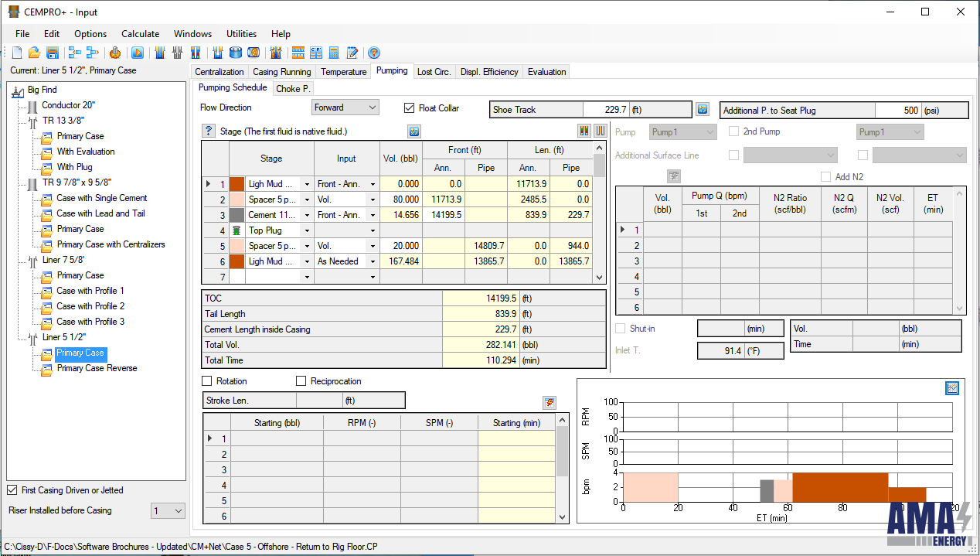Image resolution: width=980 pixels, height=556 pixels.
Task: Uncheck the Float Collar checkbox
Action: tap(410, 108)
